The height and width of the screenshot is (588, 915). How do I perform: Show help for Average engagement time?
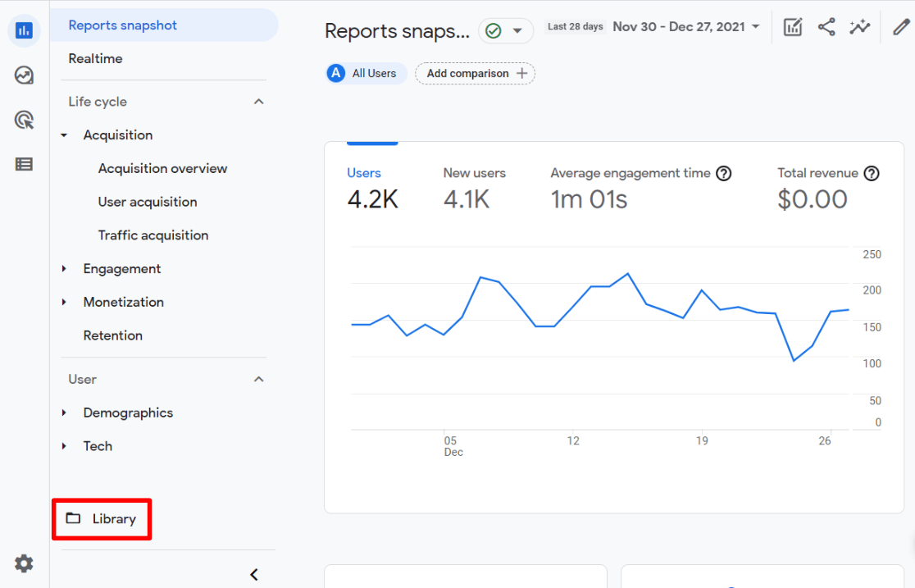click(x=723, y=173)
